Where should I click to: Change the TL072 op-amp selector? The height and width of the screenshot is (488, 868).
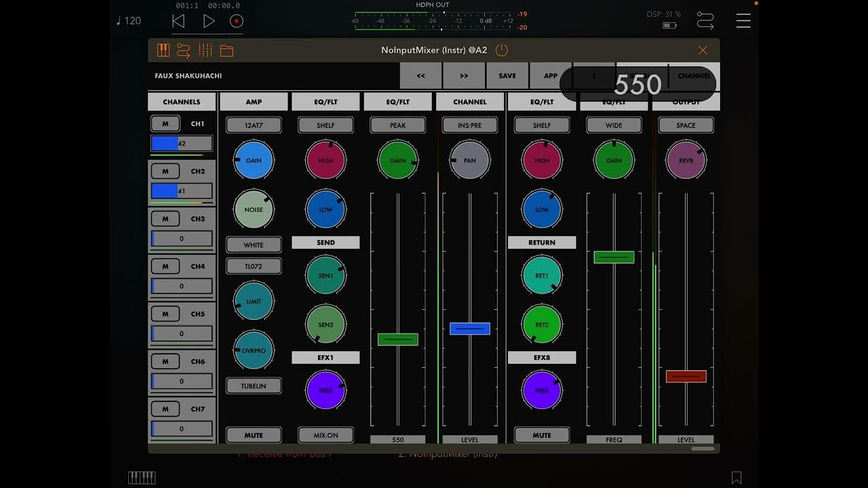254,266
